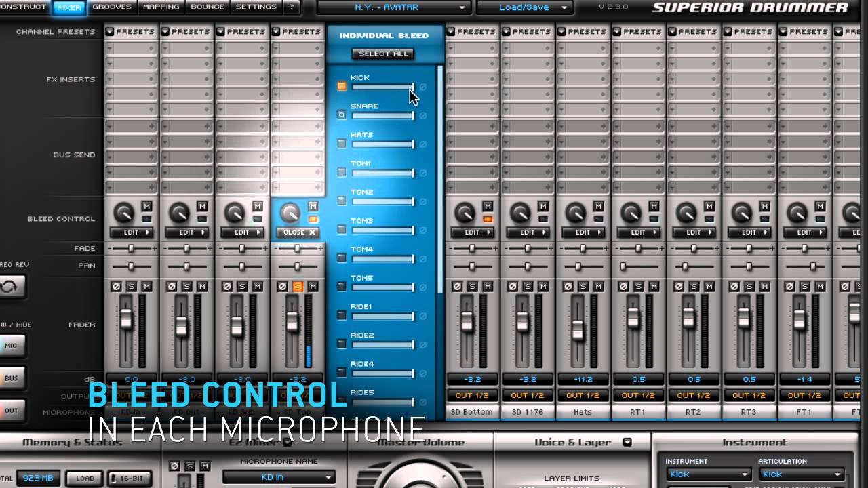
Task: Click the bleed knob on Hats channel
Action: coord(576,213)
